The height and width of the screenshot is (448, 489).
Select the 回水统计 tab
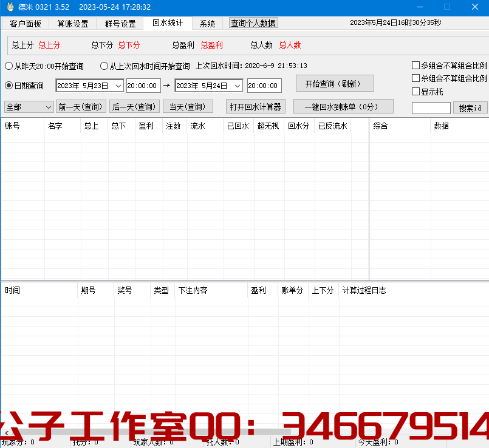point(168,23)
